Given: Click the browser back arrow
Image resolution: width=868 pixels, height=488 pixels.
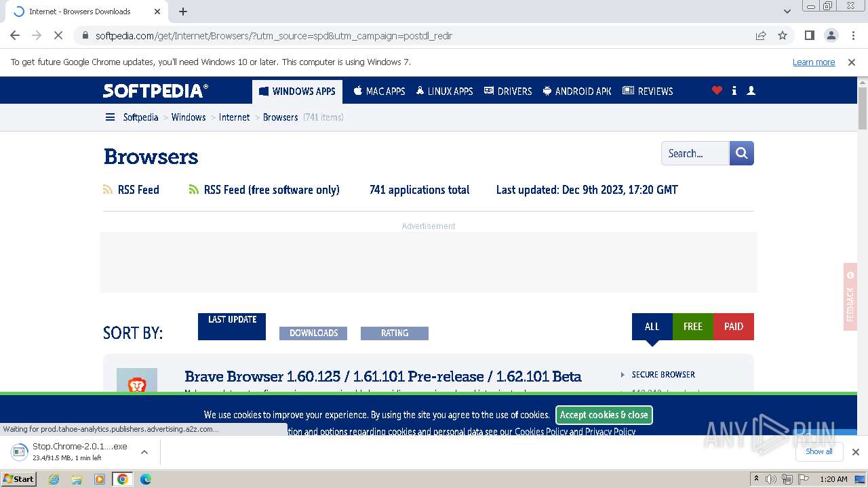Looking at the screenshot, I should 15,35.
